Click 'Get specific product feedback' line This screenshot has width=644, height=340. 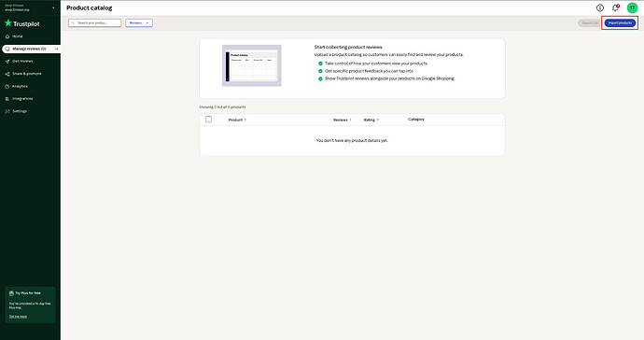pyautogui.click(x=370, y=71)
